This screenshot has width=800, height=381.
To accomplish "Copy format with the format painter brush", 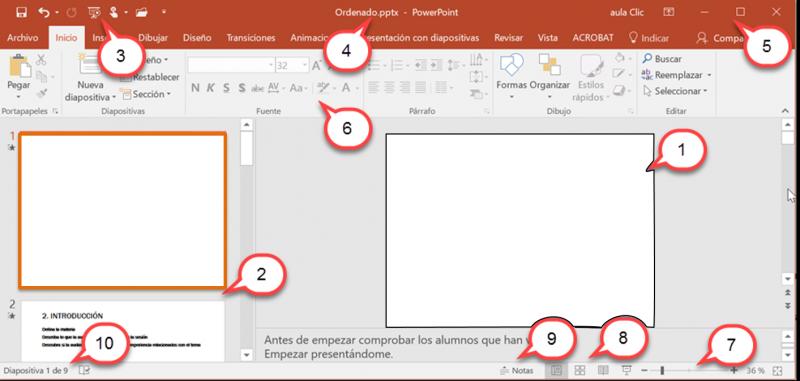I will point(41,93).
